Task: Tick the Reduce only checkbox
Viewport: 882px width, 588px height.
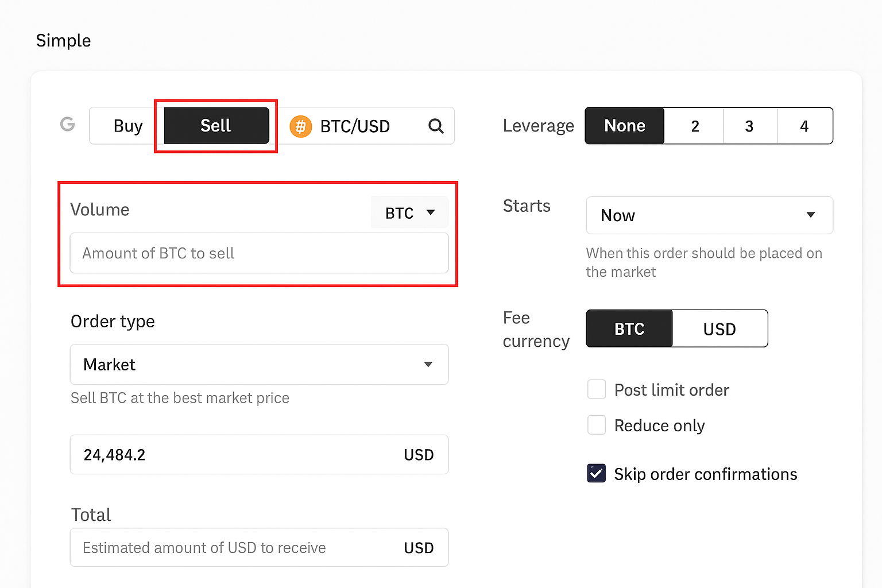Action: [x=597, y=425]
